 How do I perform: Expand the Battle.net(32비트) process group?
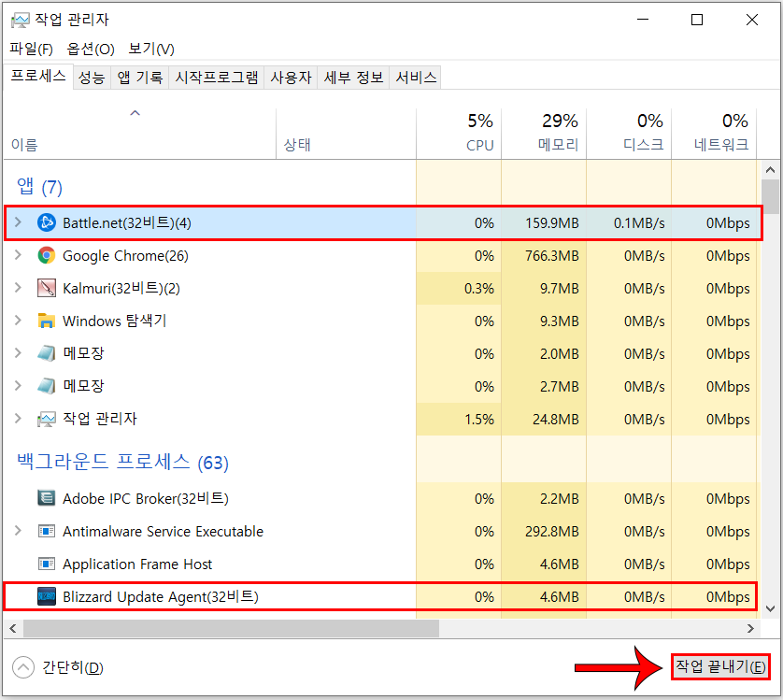(18, 222)
